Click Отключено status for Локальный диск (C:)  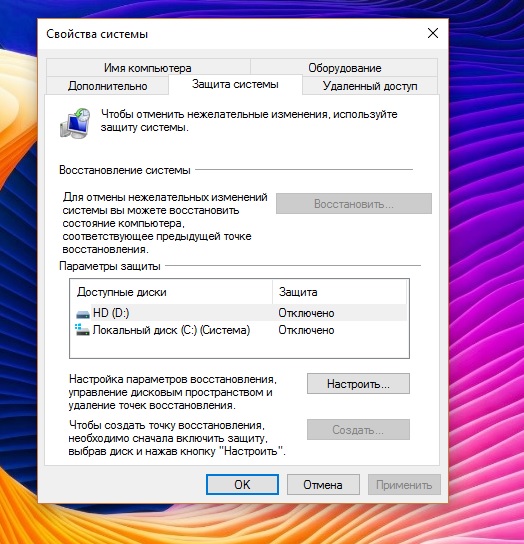[x=306, y=330]
